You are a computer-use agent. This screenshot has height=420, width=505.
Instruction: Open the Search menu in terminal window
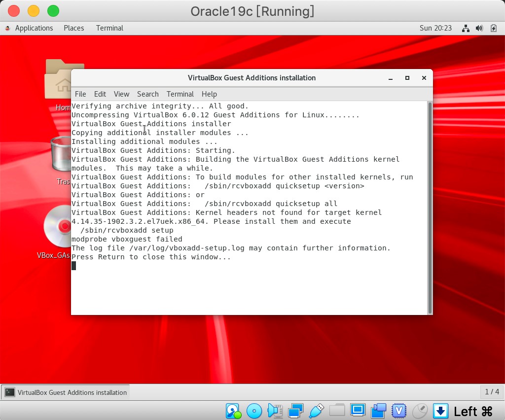(148, 94)
